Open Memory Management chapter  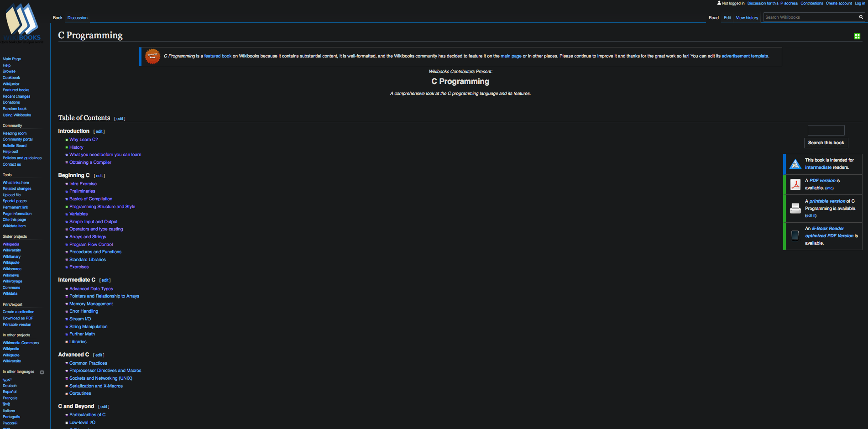91,304
